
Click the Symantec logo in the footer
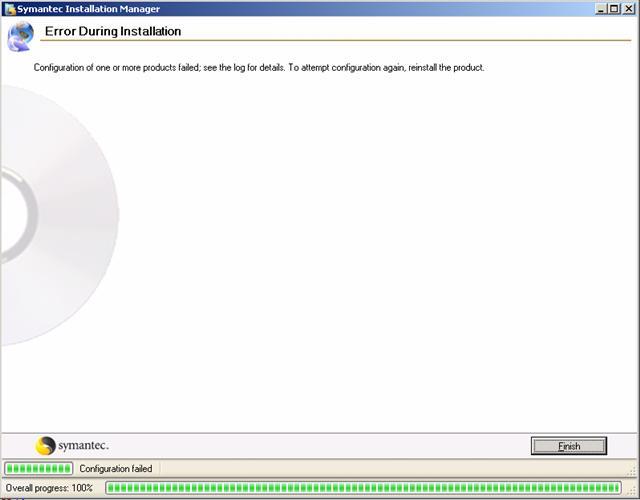[x=72, y=445]
